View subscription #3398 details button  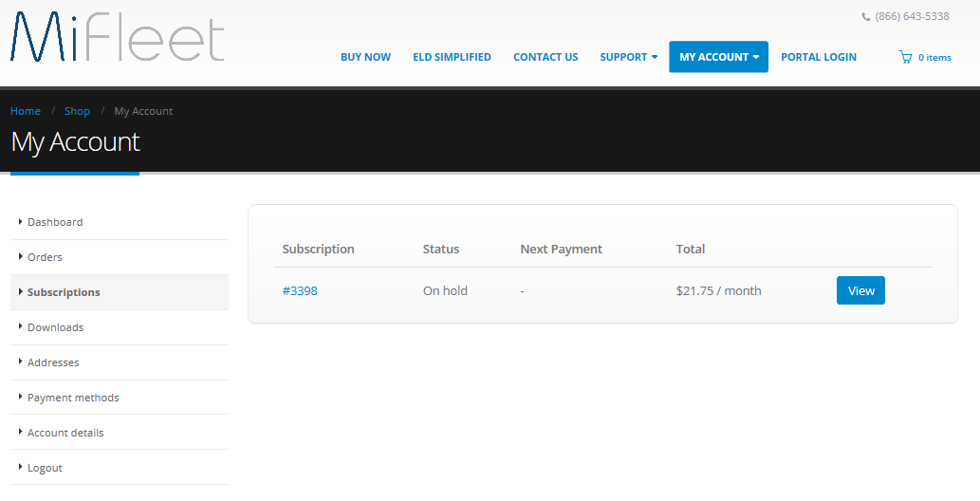pyautogui.click(x=860, y=290)
